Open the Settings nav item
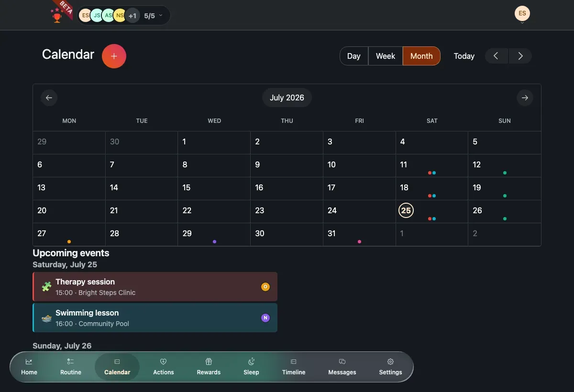Image resolution: width=574 pixels, height=392 pixels. (390, 367)
